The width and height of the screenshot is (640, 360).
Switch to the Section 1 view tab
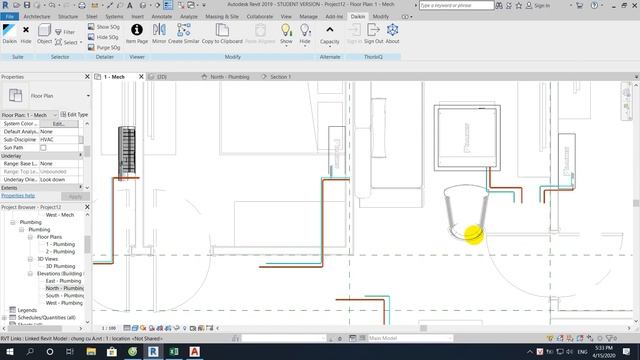280,77
